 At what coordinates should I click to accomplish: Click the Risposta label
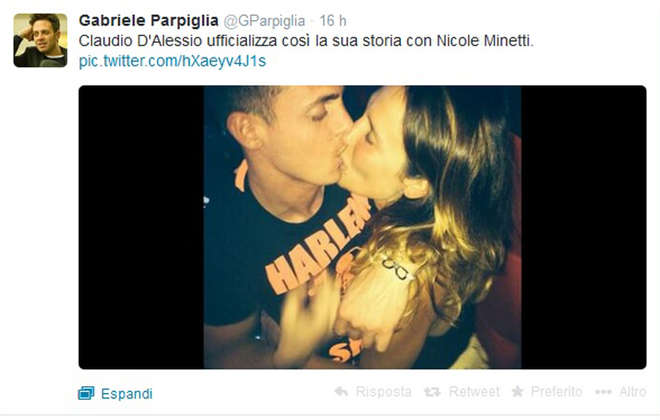click(383, 392)
